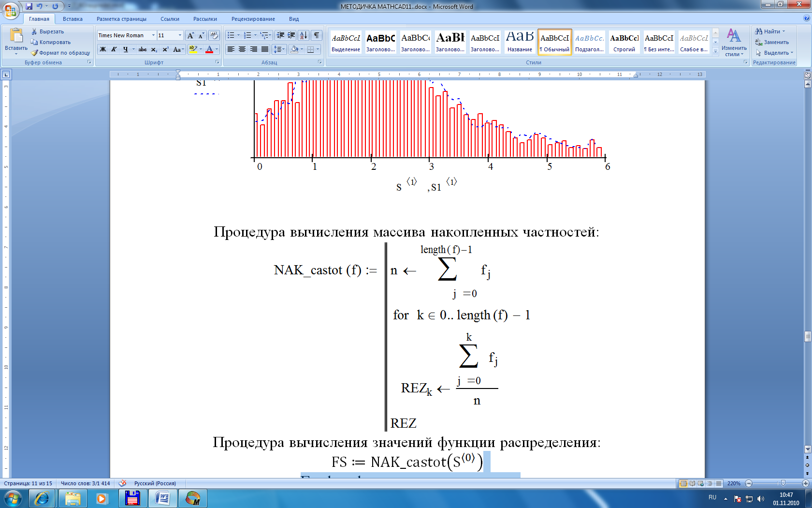Toggle bold (Ж) formatting
Screen dimensions: 812x508
click(x=103, y=49)
